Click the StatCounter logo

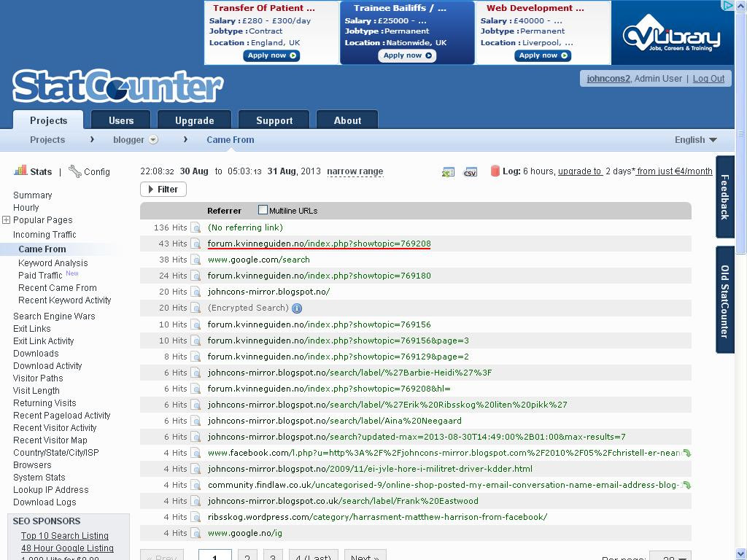117,86
